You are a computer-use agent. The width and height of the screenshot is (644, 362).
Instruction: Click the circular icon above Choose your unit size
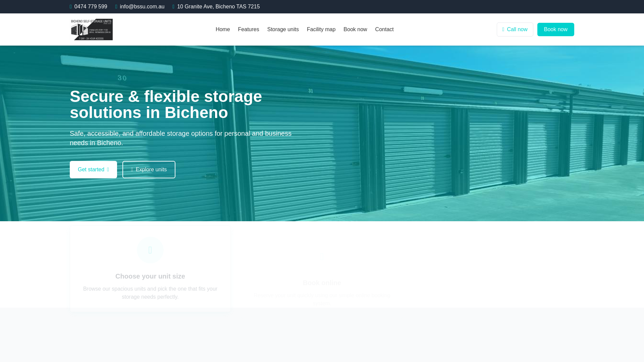(x=150, y=250)
